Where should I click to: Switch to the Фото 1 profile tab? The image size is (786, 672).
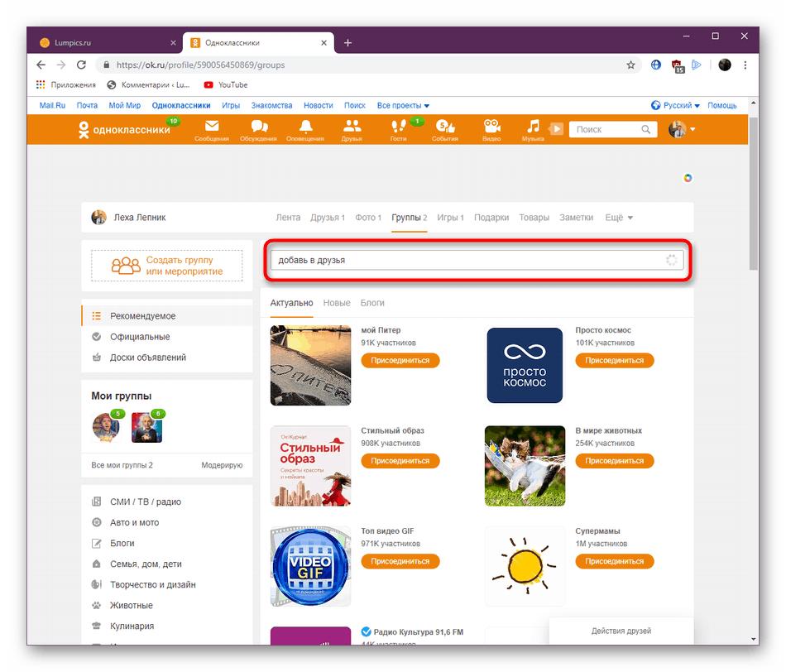coord(368,217)
